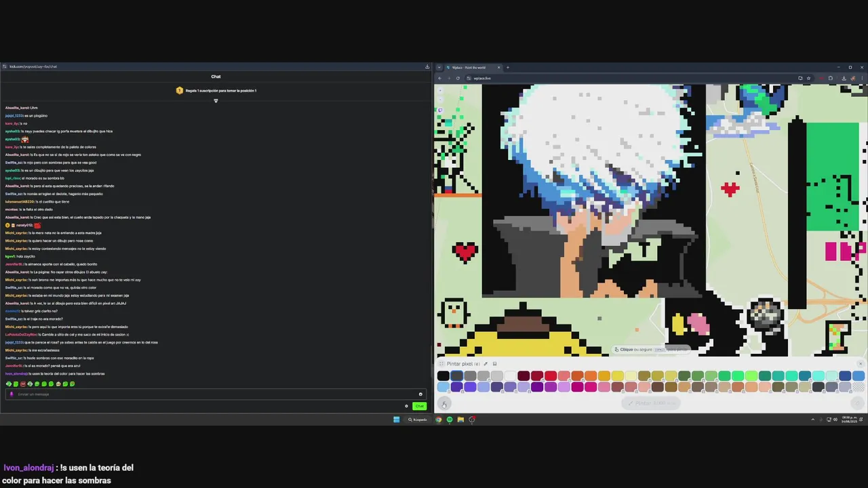The image size is (868, 488).
Task: Open a new browser tab
Action: (x=507, y=67)
